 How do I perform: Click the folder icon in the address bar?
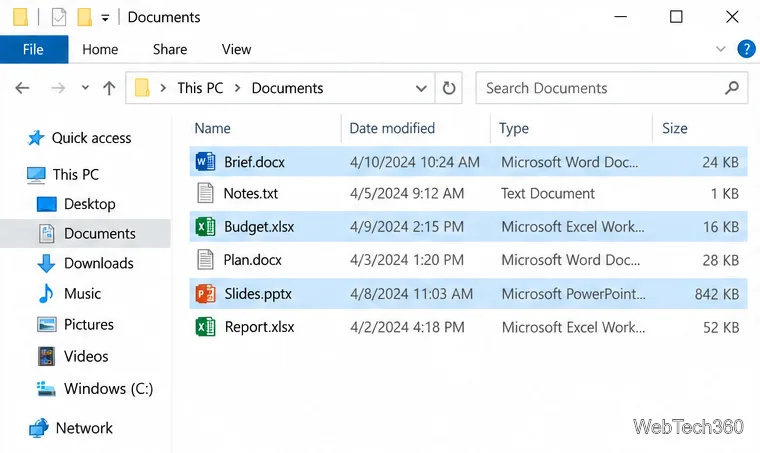(142, 88)
